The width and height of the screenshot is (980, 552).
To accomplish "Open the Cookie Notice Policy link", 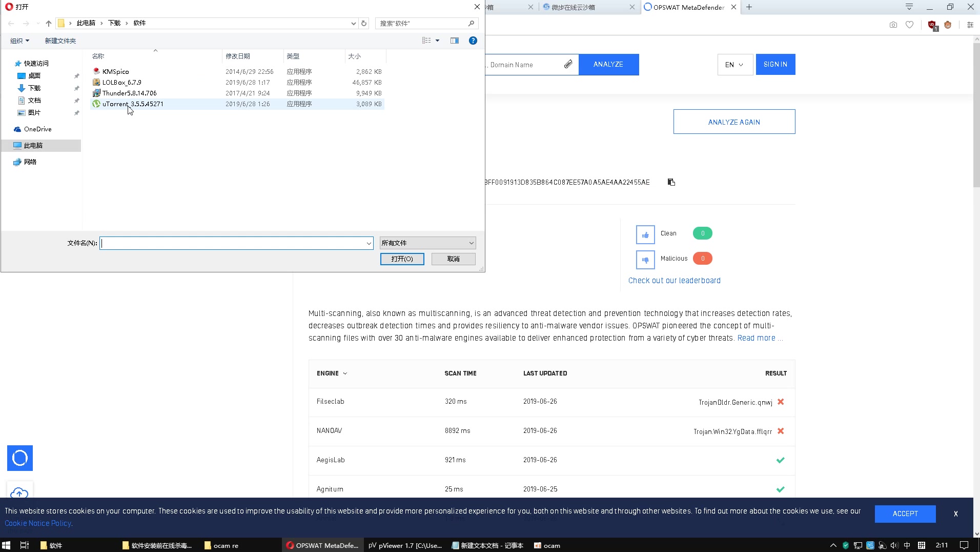I will (x=38, y=523).
